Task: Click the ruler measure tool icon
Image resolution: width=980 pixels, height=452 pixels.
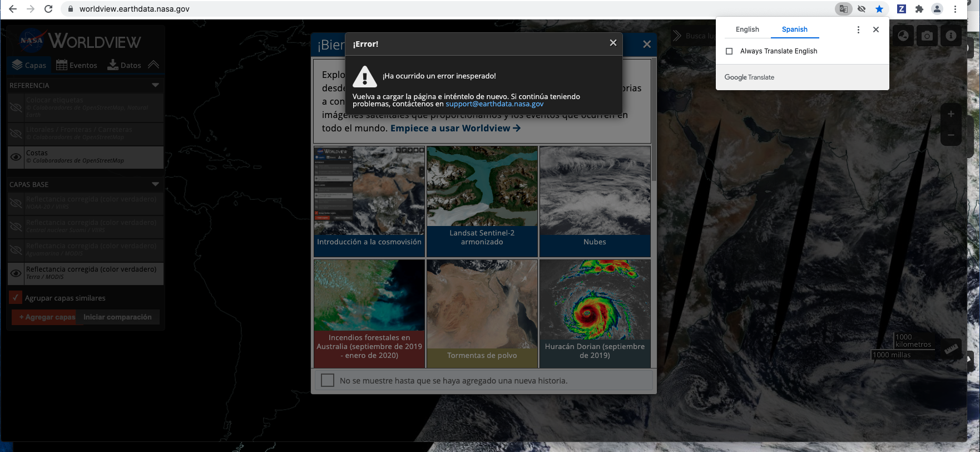Action: point(952,349)
